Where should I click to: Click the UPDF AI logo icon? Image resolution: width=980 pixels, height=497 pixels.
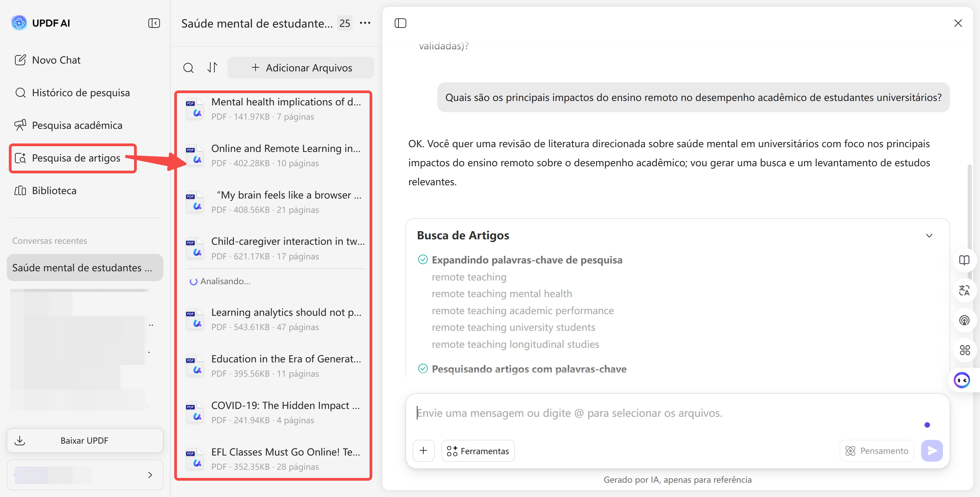(19, 23)
